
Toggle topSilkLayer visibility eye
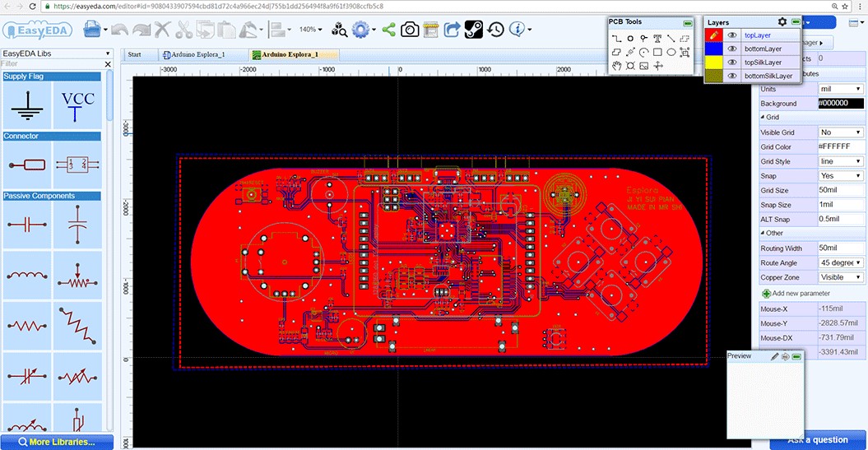731,62
